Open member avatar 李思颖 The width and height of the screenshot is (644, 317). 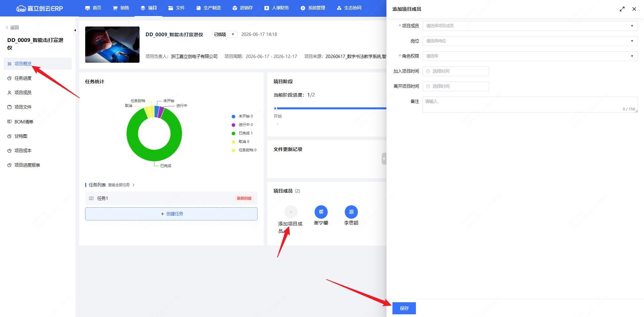[351, 212]
